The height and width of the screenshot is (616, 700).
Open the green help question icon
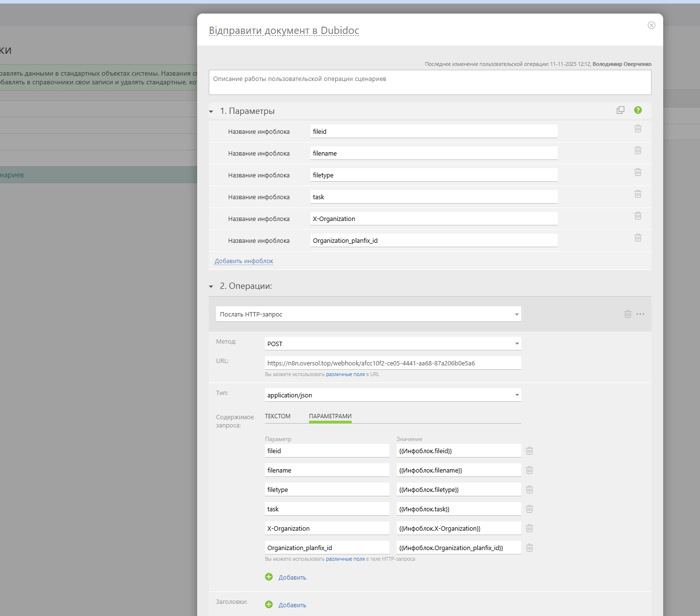[638, 110]
